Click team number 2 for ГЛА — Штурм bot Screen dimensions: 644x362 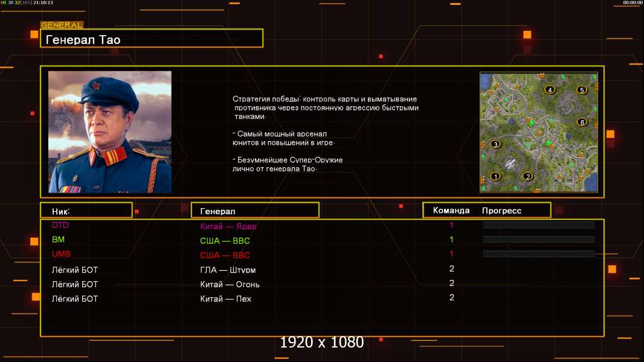click(x=452, y=268)
